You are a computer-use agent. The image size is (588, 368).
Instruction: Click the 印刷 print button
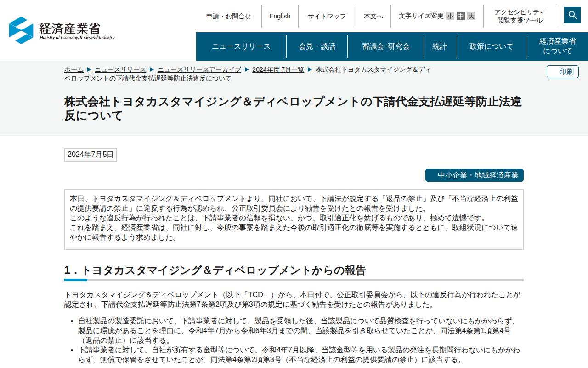point(563,72)
